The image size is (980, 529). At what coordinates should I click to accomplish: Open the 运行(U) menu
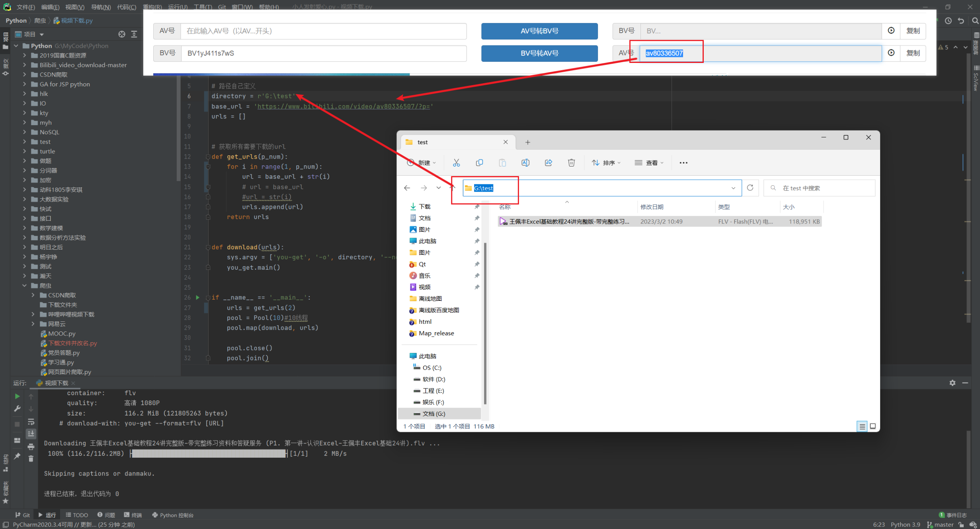click(178, 7)
